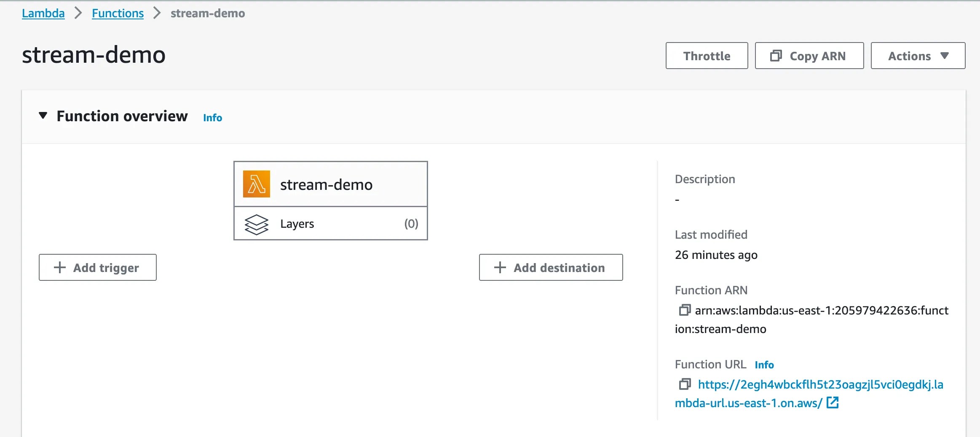Navigate to Functions via breadcrumb
The height and width of the screenshot is (437, 980).
118,13
